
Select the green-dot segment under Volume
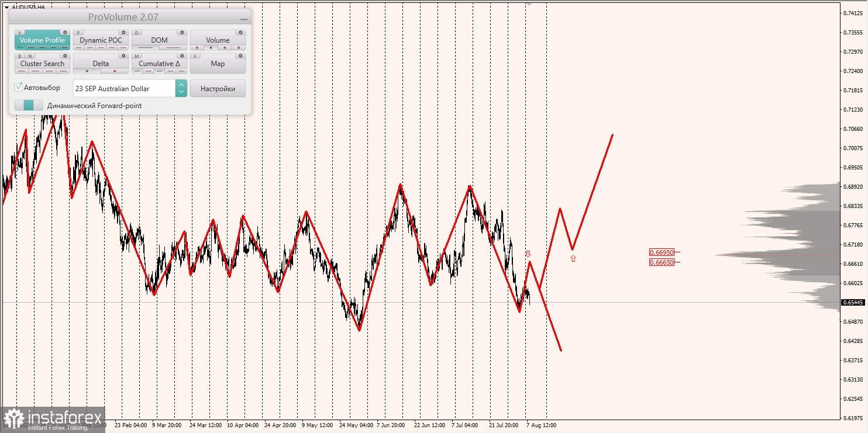(x=211, y=47)
